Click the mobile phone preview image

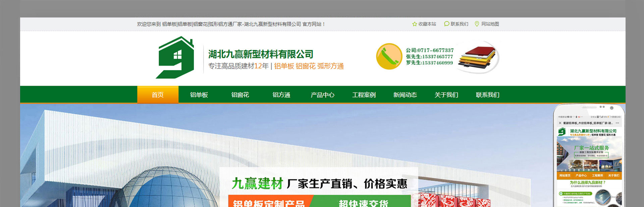tap(589, 155)
